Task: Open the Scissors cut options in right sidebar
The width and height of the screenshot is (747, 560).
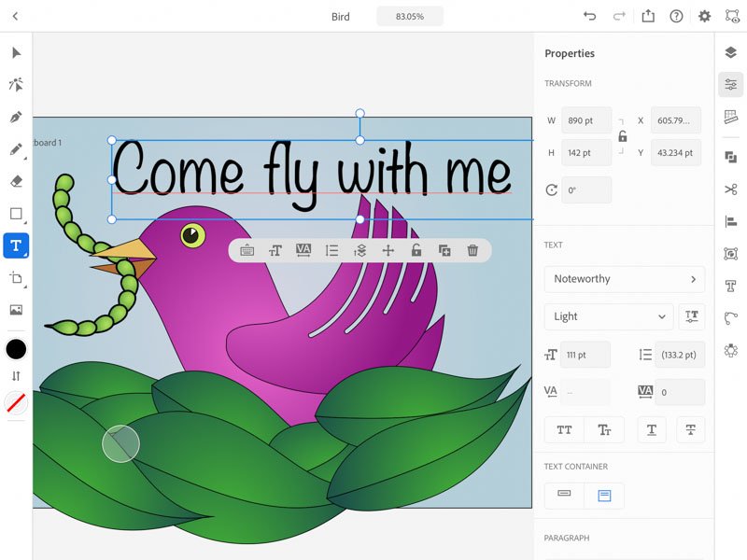Action: [731, 189]
